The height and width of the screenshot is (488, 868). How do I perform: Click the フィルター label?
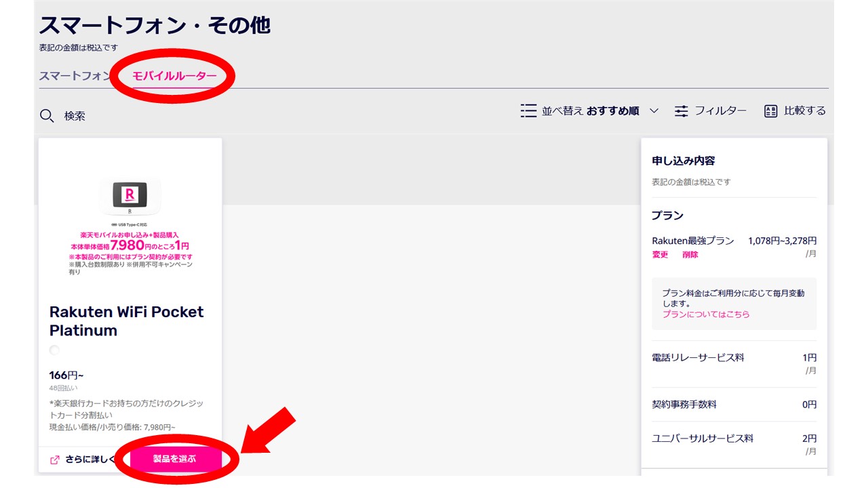(720, 111)
